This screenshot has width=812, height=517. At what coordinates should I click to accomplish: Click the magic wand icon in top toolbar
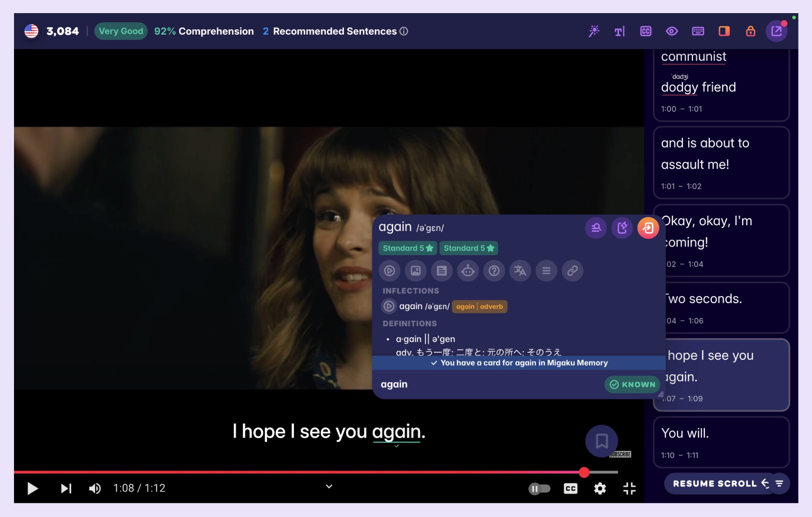(593, 31)
